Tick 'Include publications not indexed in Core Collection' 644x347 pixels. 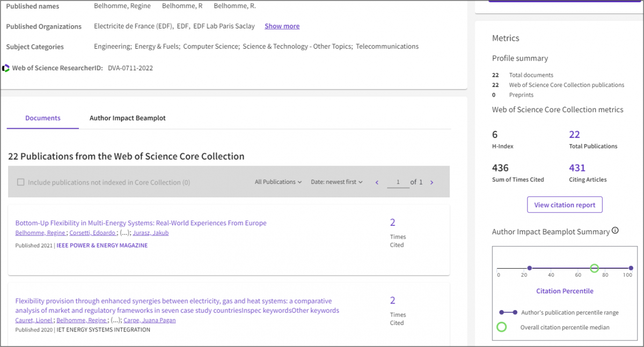[x=21, y=182]
